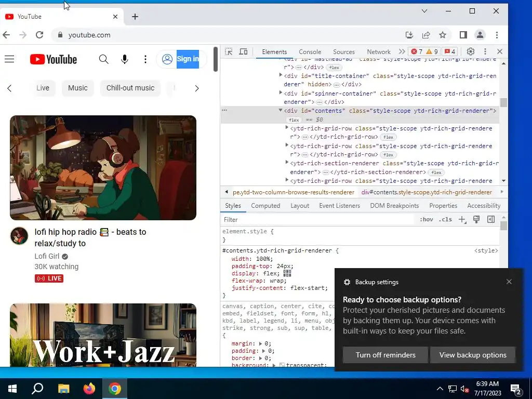Open the Computed pane tab
The width and height of the screenshot is (532, 399).
click(x=265, y=206)
